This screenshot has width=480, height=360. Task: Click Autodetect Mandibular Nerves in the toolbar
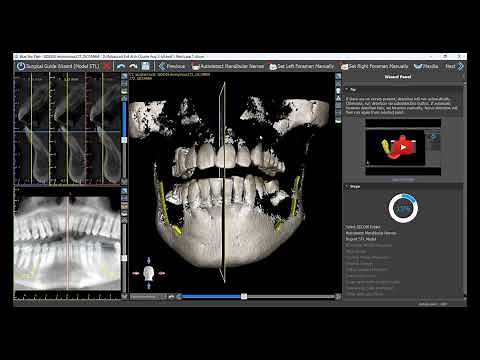[228, 66]
